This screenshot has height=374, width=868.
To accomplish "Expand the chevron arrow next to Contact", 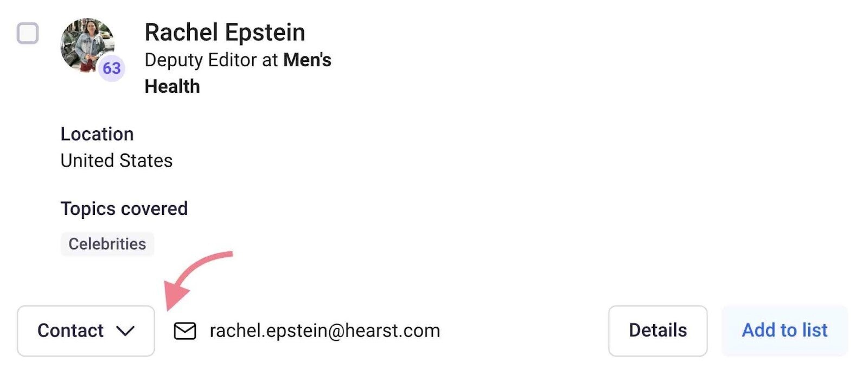I will point(125,331).
